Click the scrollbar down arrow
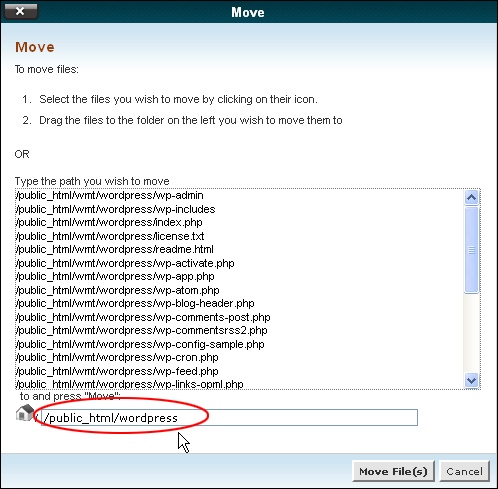The image size is (498, 489). click(x=471, y=380)
